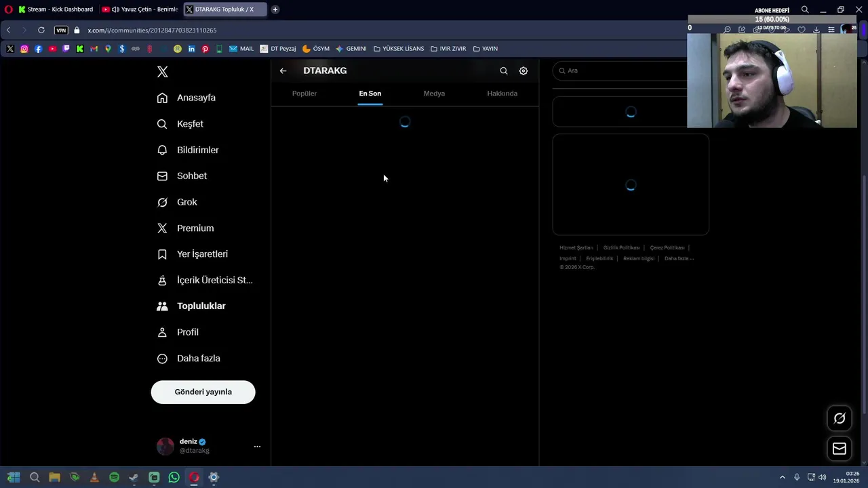The width and height of the screenshot is (868, 488).
Task: Open the Imprint footer link
Action: [568, 259]
